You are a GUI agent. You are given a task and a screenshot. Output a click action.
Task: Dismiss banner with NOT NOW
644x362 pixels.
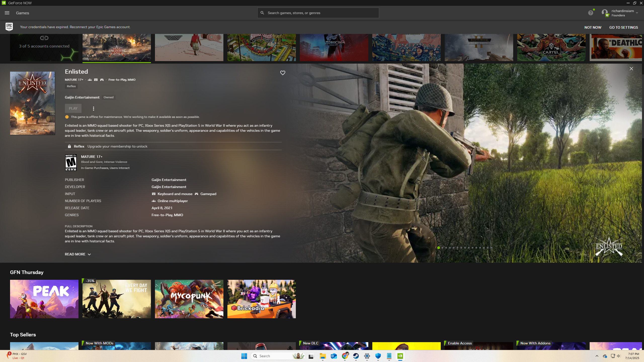pyautogui.click(x=593, y=27)
